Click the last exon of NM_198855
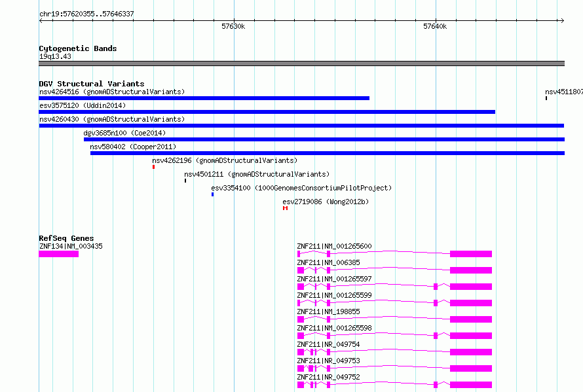This screenshot has height=392, width=583. pyautogui.click(x=471, y=319)
